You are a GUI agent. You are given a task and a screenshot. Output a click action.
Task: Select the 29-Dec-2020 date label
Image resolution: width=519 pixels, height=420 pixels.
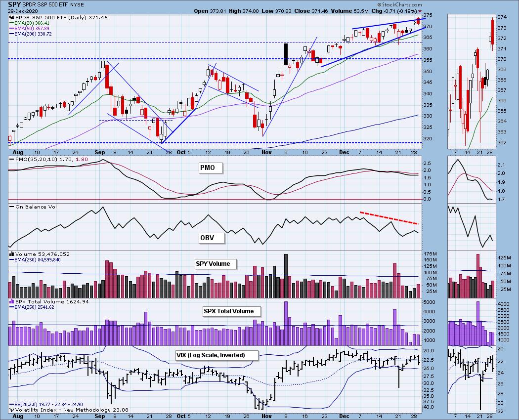click(x=22, y=11)
